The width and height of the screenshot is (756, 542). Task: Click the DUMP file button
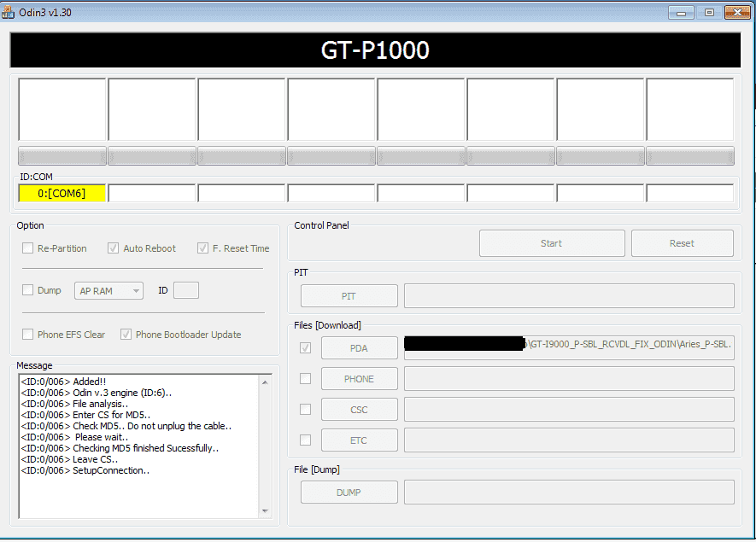pos(349,492)
